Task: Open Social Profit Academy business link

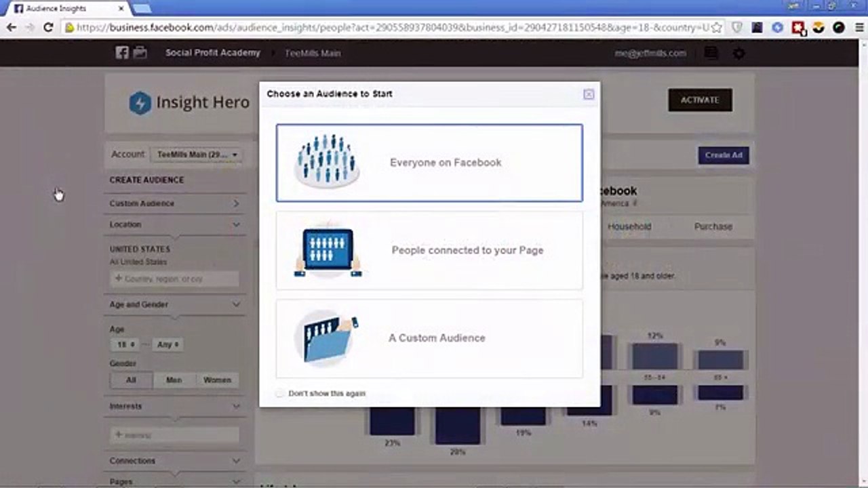Action: click(x=213, y=53)
